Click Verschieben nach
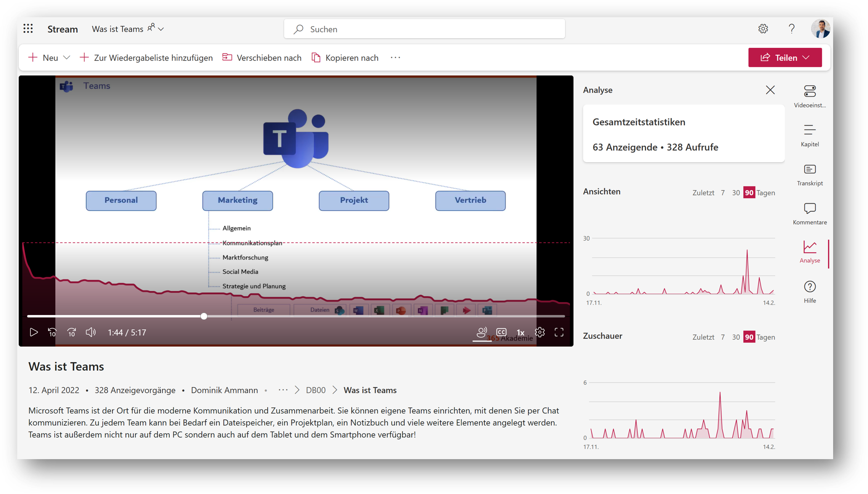868x494 pixels. pos(262,58)
